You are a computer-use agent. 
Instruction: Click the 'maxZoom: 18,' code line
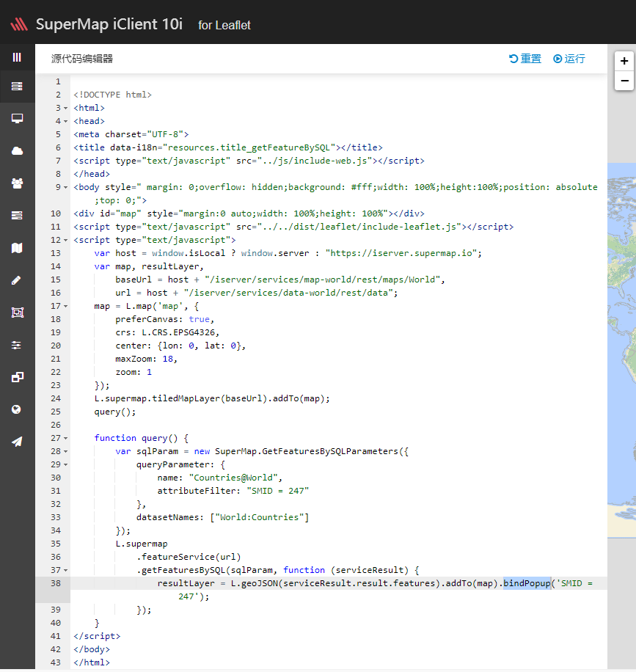click(x=146, y=359)
